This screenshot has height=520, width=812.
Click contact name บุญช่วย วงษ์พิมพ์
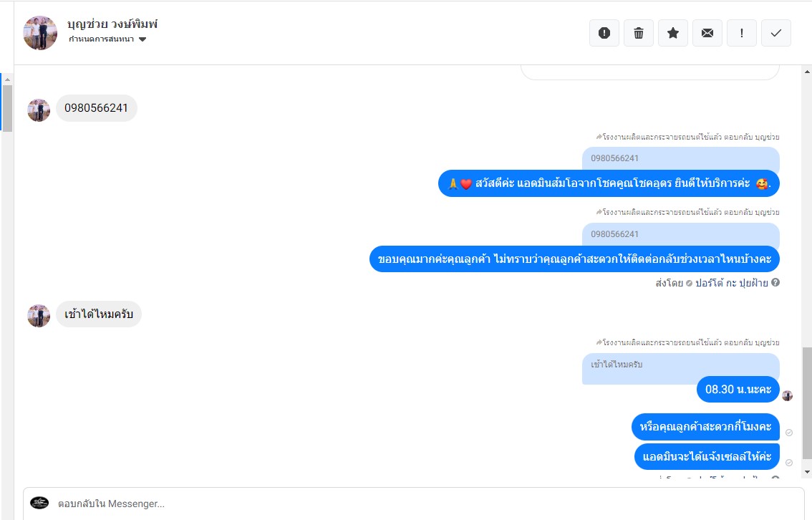coord(112,24)
